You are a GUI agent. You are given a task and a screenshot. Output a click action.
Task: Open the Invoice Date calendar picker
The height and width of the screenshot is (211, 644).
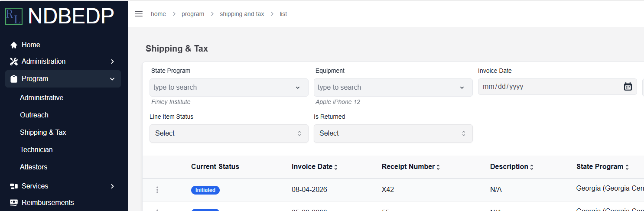point(628,87)
